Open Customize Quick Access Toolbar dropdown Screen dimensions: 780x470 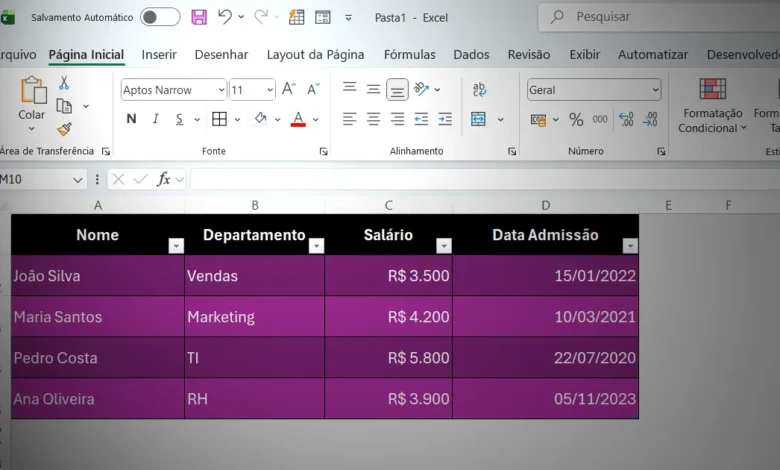tap(349, 18)
